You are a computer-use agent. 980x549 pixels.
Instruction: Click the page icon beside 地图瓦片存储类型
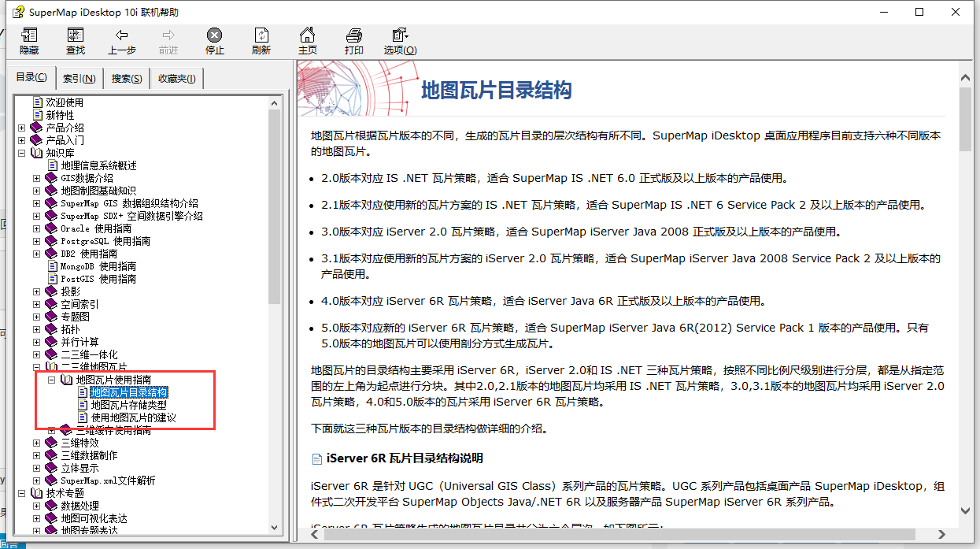(83, 405)
